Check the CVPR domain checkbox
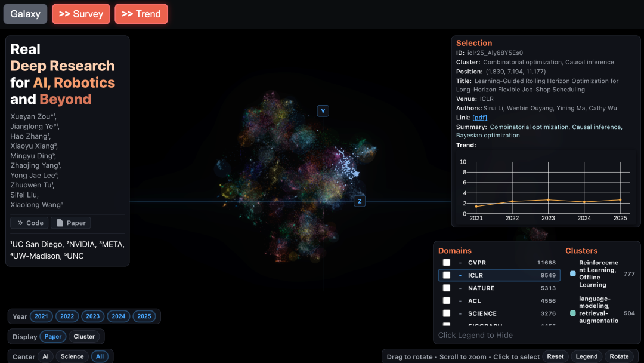This screenshot has width=644, height=363. click(x=447, y=263)
